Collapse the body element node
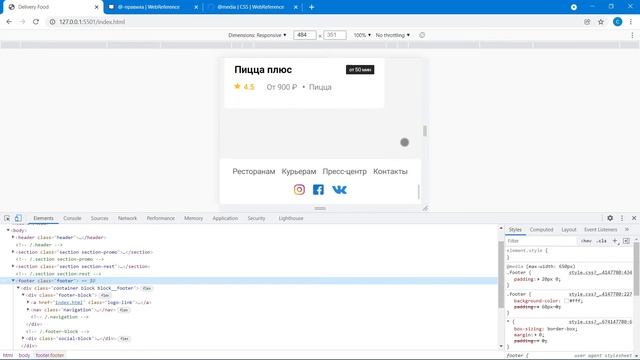Viewport: 640px width, 360px height. 8,230
